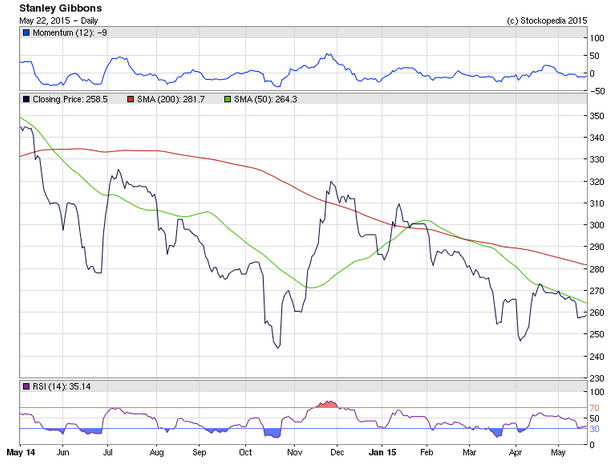Viewport: 612px width, 466px height.
Task: Click the Mar x-axis label
Action: tap(470, 452)
